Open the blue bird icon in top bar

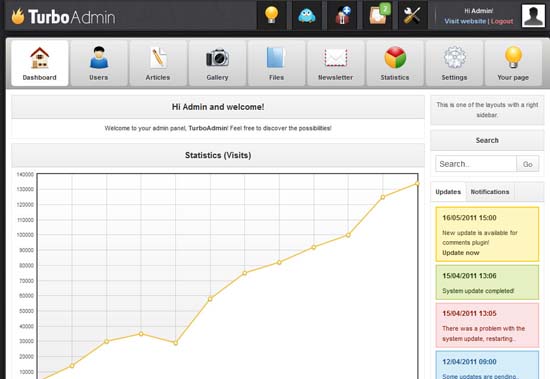[307, 15]
